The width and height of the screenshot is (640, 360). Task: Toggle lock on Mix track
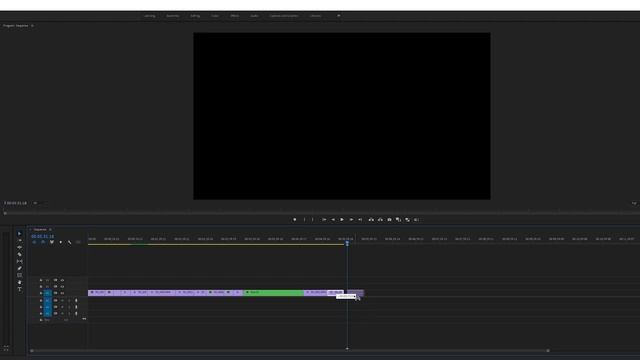tap(41, 320)
